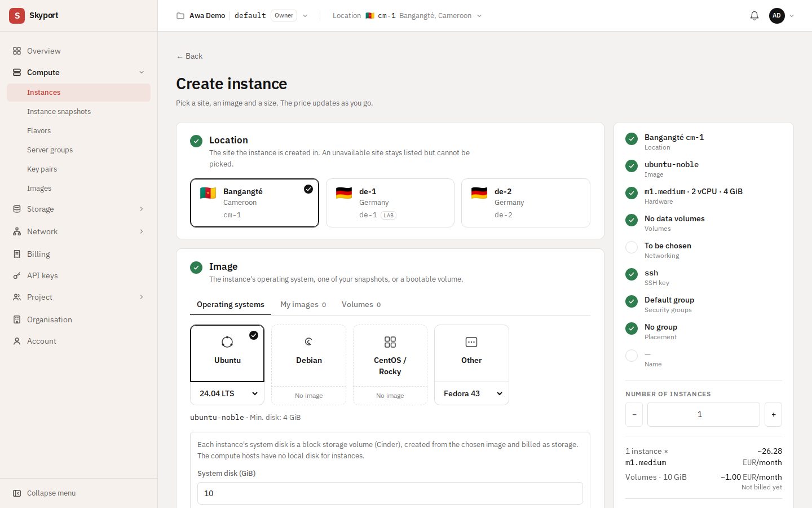Click the Account person icon

pos(17,341)
